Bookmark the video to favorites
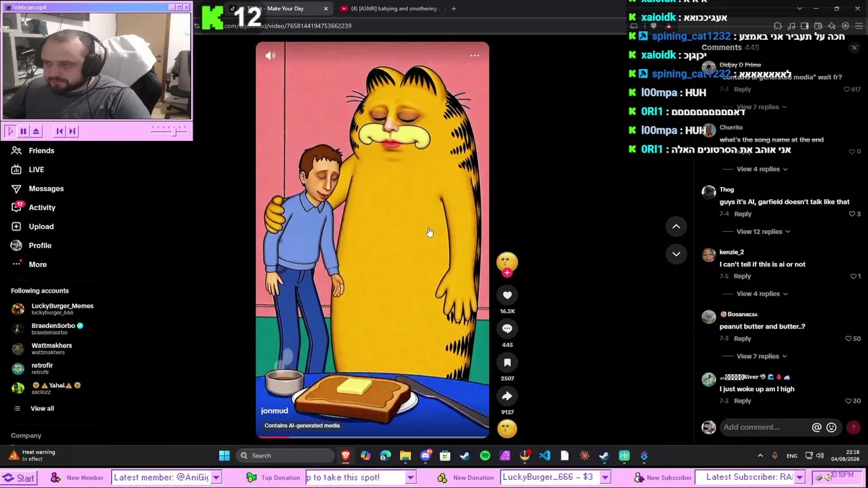Image resolution: width=868 pixels, height=488 pixels. click(x=507, y=363)
